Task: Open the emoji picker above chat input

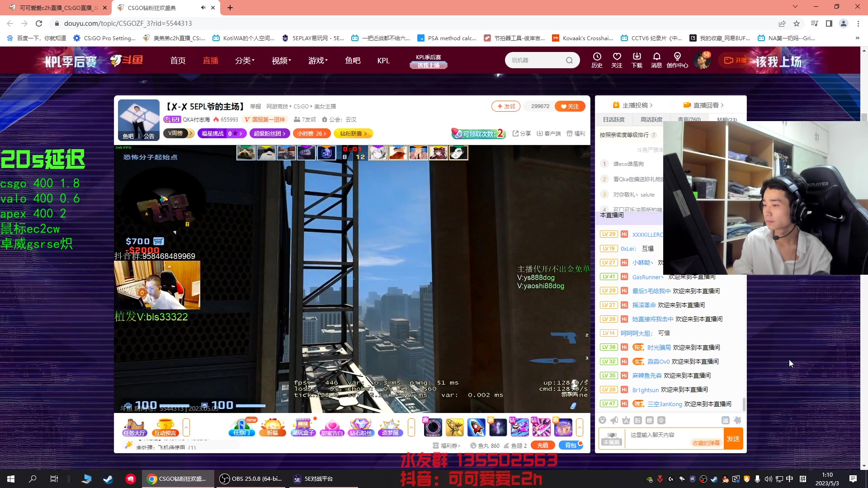Action: click(x=603, y=420)
